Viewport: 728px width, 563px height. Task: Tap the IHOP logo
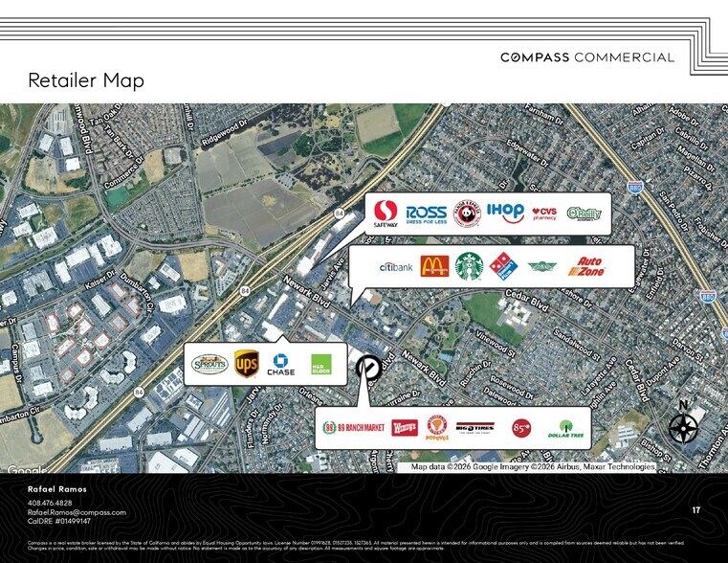click(505, 212)
